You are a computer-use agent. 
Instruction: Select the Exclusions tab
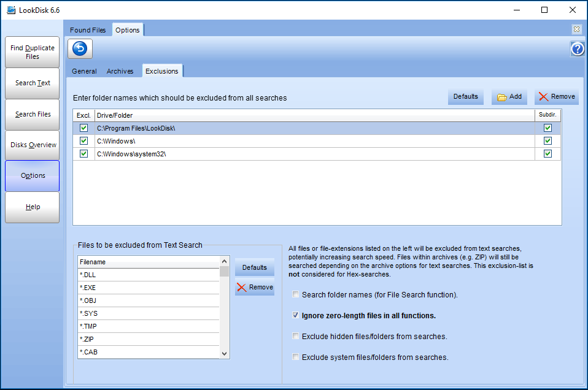162,71
